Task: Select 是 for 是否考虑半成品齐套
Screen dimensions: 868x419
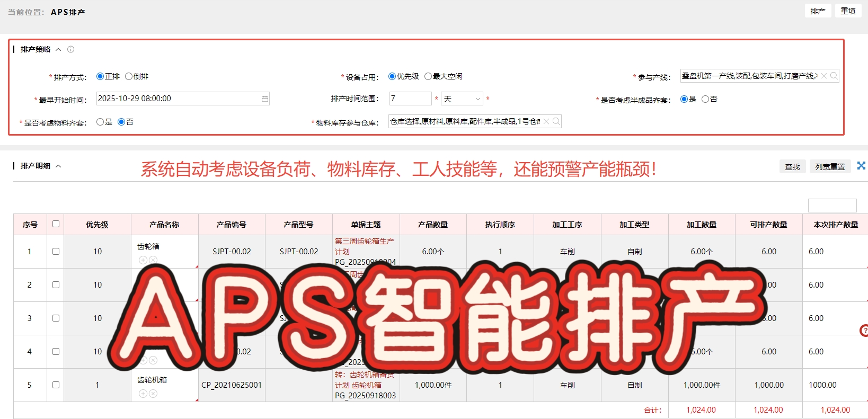Action: pyautogui.click(x=684, y=99)
